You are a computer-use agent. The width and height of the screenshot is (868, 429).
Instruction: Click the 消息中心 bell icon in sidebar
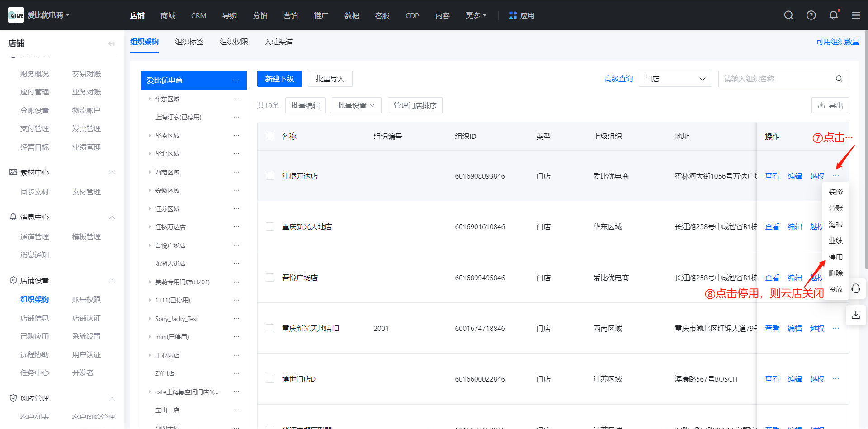pyautogui.click(x=13, y=217)
